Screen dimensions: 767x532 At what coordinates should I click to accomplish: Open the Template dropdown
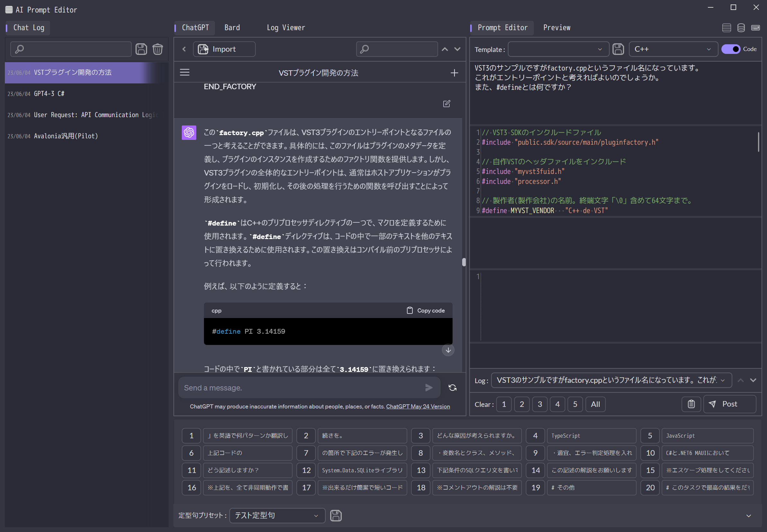click(x=558, y=49)
